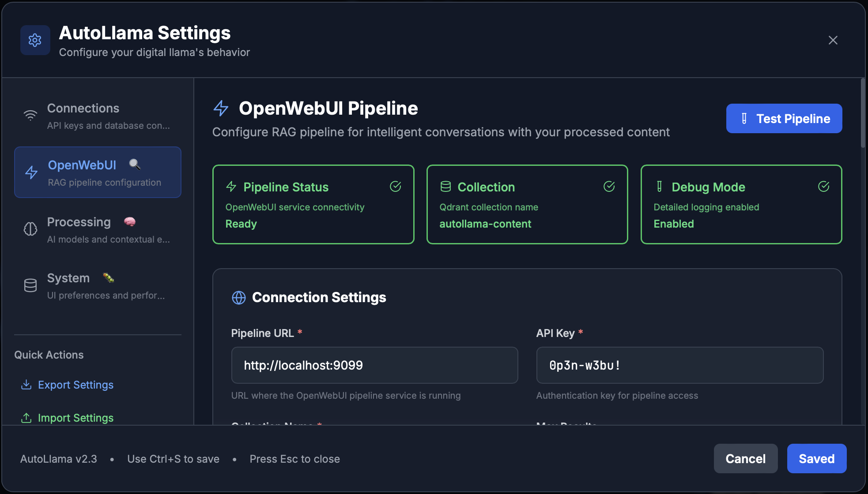Click the checkmark icon in Pipeline Status card
Image resolution: width=868 pixels, height=494 pixels.
pyautogui.click(x=395, y=187)
